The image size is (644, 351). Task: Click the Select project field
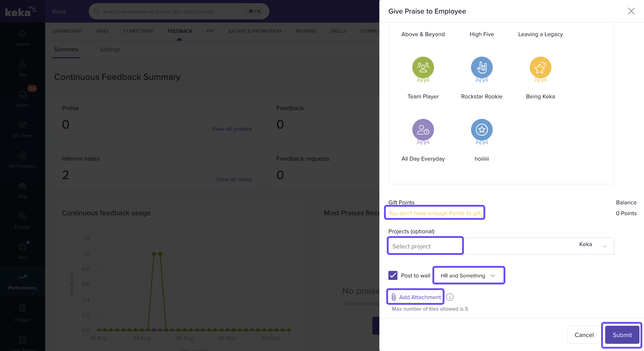pyautogui.click(x=425, y=246)
